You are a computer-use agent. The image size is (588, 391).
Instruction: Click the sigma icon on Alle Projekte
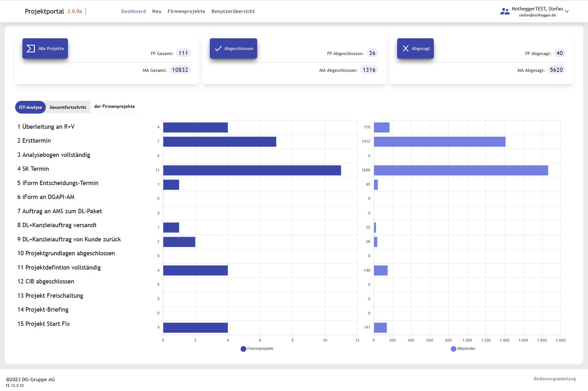tap(31, 48)
